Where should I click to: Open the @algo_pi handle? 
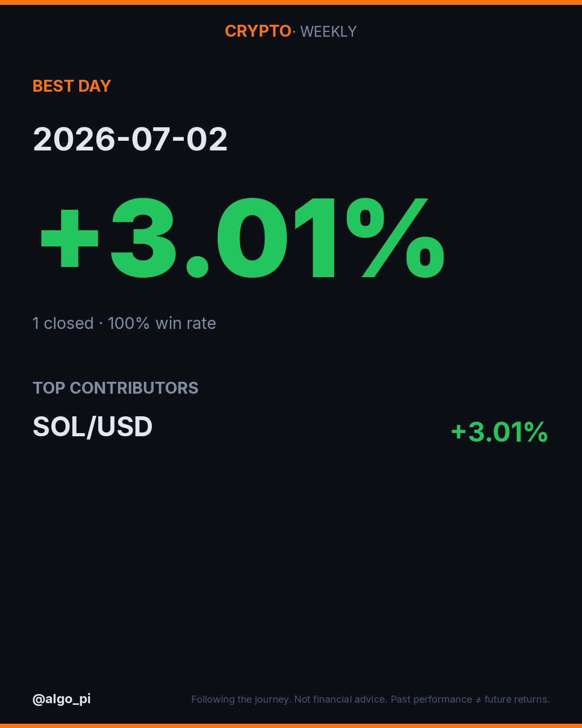coord(61,699)
